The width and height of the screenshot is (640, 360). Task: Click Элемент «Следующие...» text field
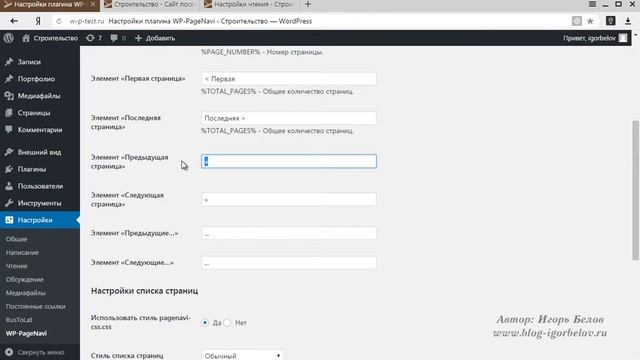[x=289, y=262]
